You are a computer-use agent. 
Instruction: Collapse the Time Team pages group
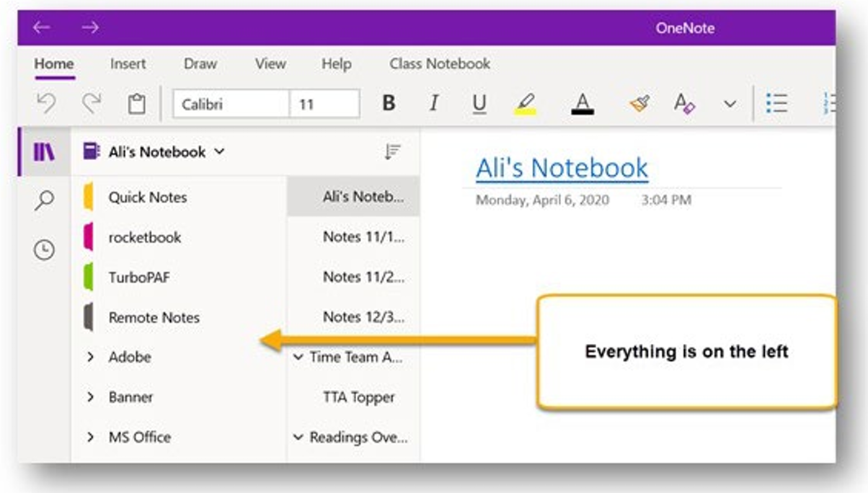[298, 357]
